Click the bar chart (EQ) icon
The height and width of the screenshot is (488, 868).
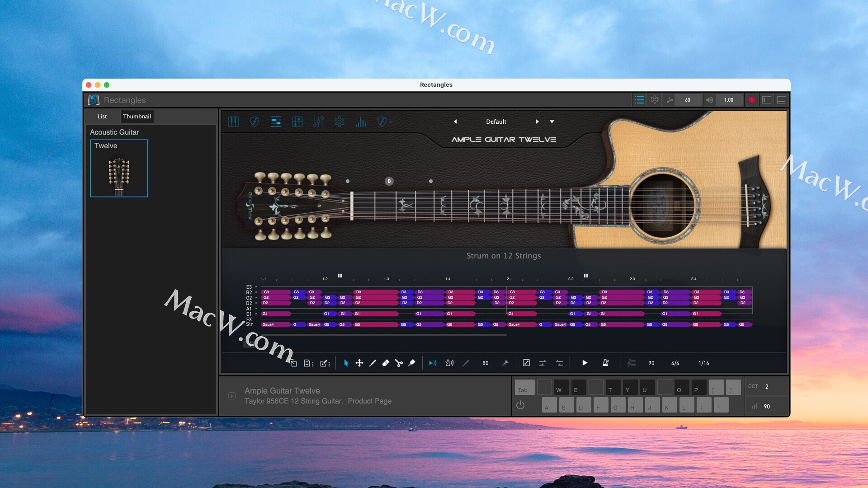[x=361, y=122]
